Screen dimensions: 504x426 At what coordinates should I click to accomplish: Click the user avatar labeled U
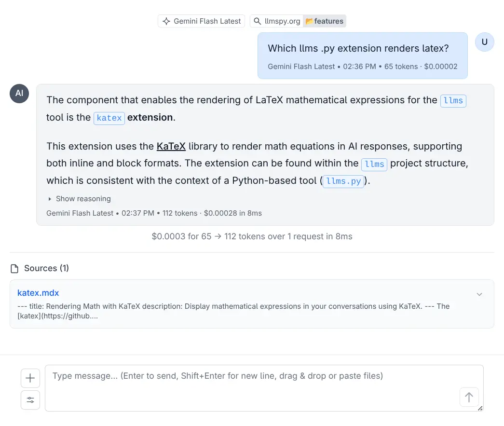tap(484, 42)
